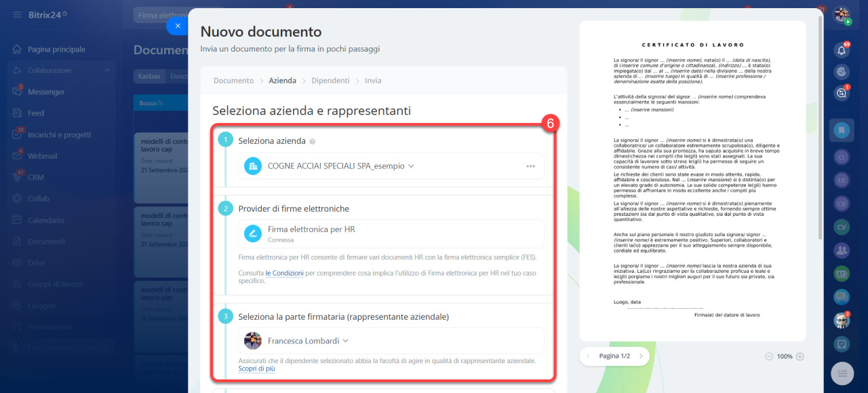Open the le Condizioni link
Viewport: 868px width, 393px height.
click(284, 273)
